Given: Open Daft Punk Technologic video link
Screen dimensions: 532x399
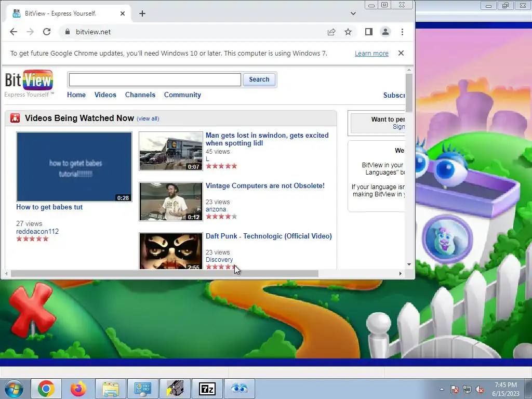Looking at the screenshot, I should 269,236.
